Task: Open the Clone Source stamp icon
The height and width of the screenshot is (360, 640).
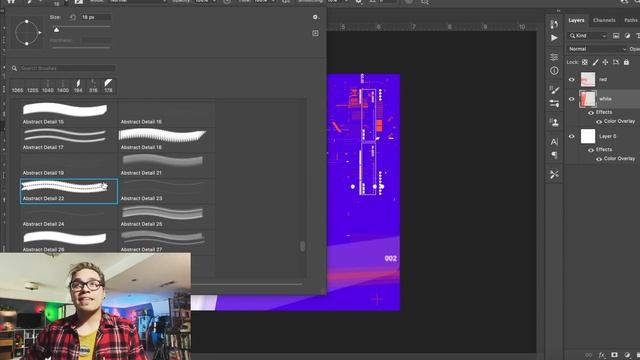Action: pos(554,122)
